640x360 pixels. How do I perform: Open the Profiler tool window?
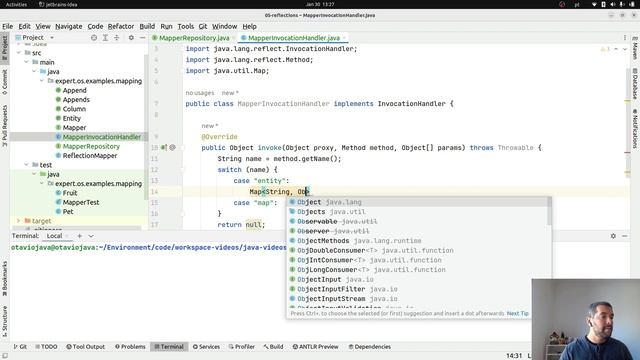pyautogui.click(x=242, y=347)
